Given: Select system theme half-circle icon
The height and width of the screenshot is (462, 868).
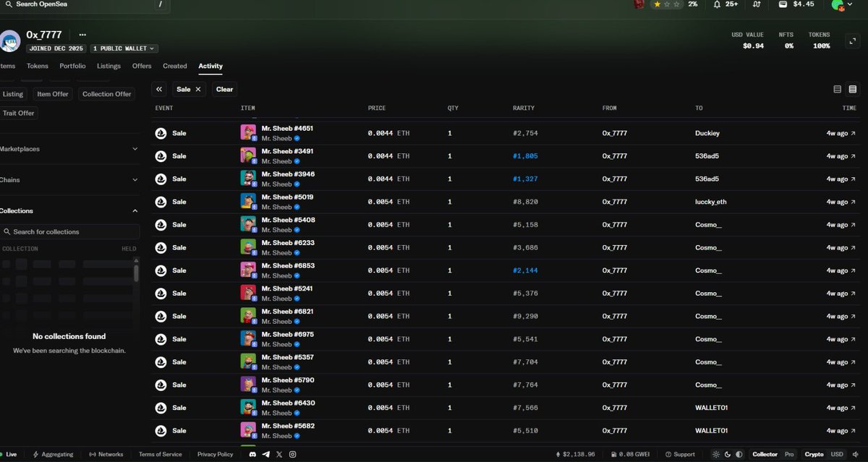Looking at the screenshot, I should 739,454.
